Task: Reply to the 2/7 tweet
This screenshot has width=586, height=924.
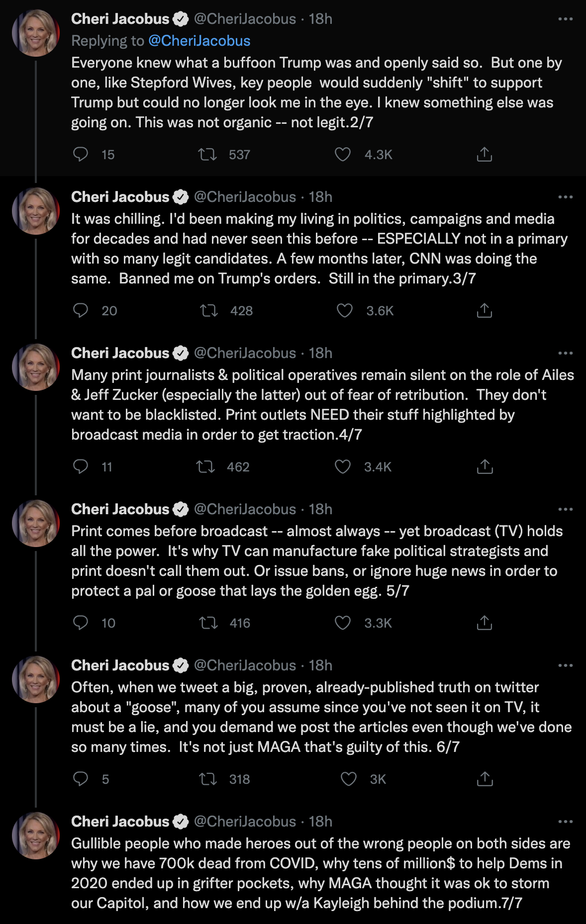Action: 81,155
